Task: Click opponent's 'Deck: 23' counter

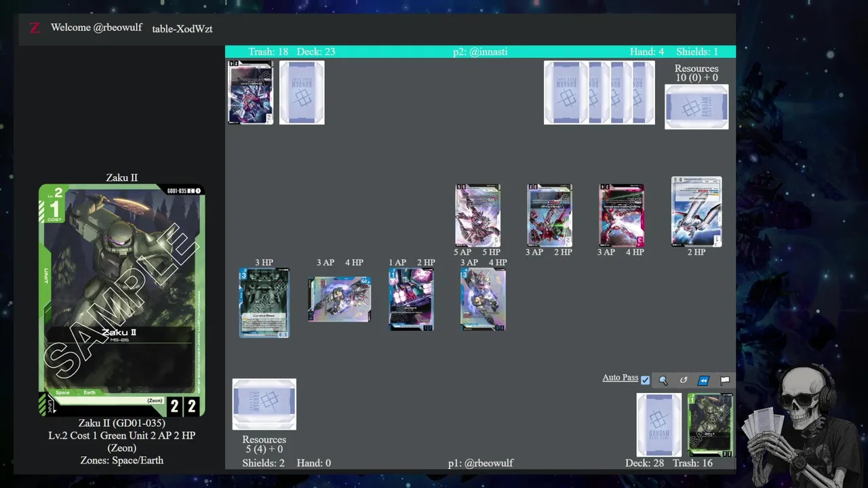Action: 316,52
